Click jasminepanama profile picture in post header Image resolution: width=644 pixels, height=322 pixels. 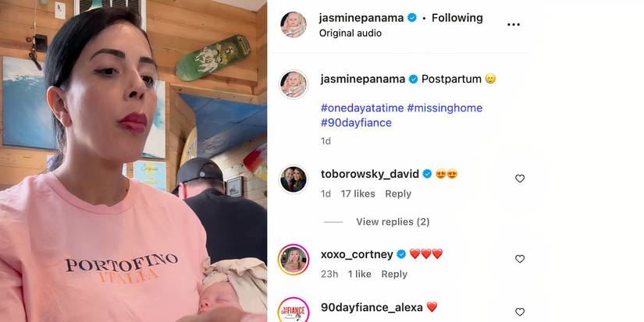(x=294, y=25)
